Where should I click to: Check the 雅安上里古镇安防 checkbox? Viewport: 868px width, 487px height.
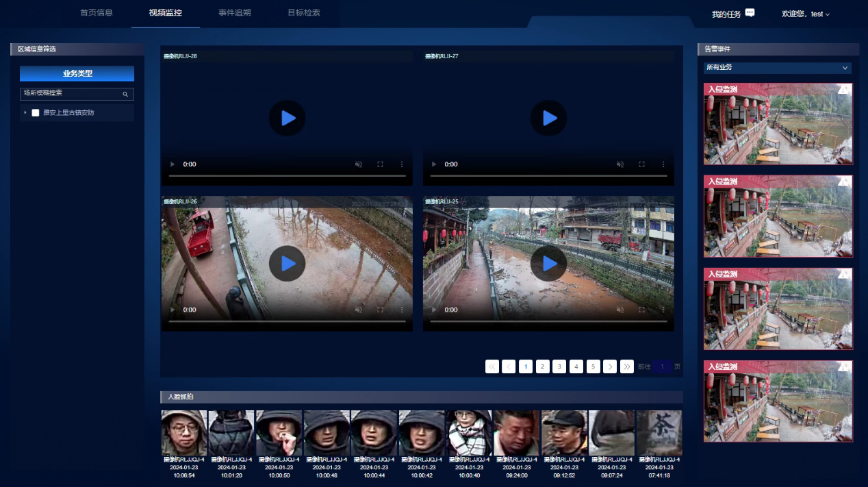point(36,113)
